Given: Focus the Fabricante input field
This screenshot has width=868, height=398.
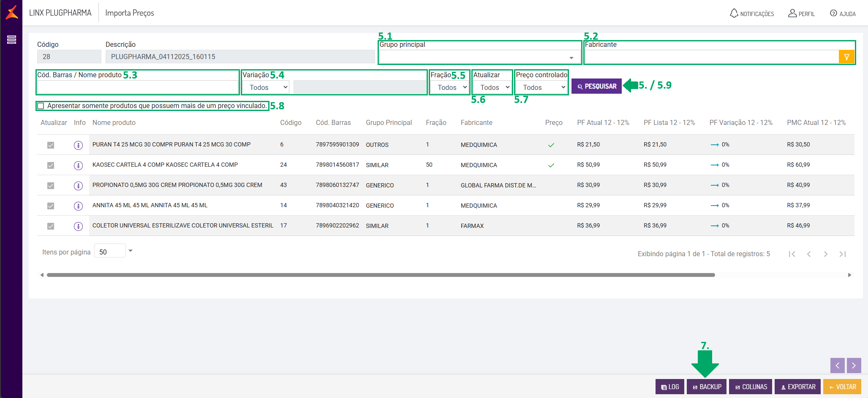Looking at the screenshot, I should (712, 57).
